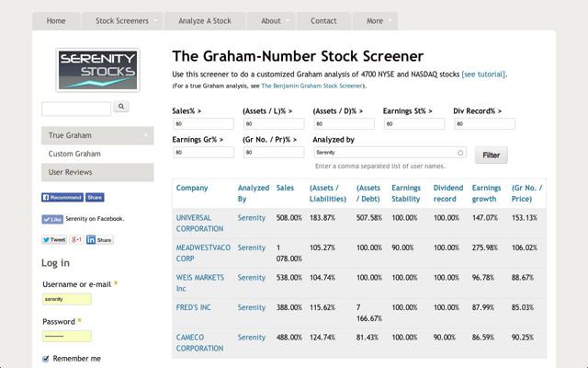588x368 pixels.
Task: Select Custom Graham in sidebar
Action: coord(97,154)
